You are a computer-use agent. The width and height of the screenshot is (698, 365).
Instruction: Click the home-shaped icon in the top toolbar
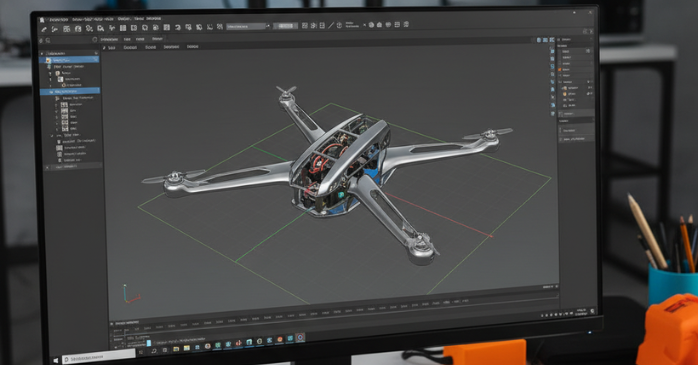point(379,25)
